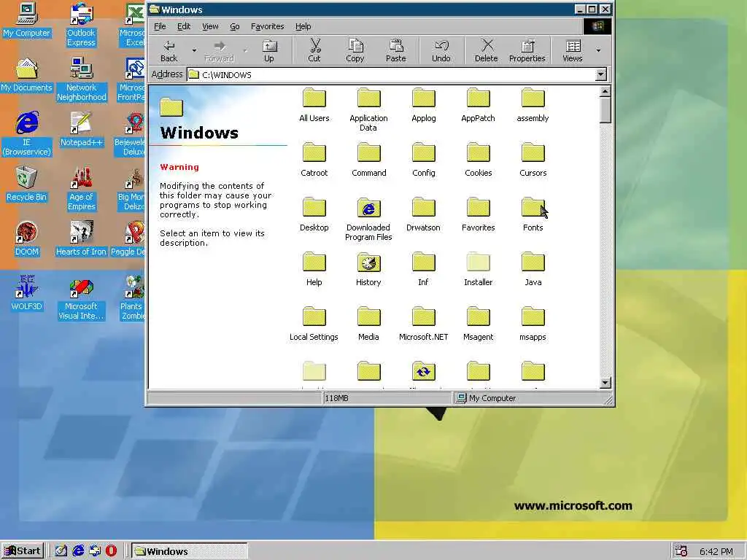Select the History folder icon
Screen dimensions: 747x560
tap(368, 262)
